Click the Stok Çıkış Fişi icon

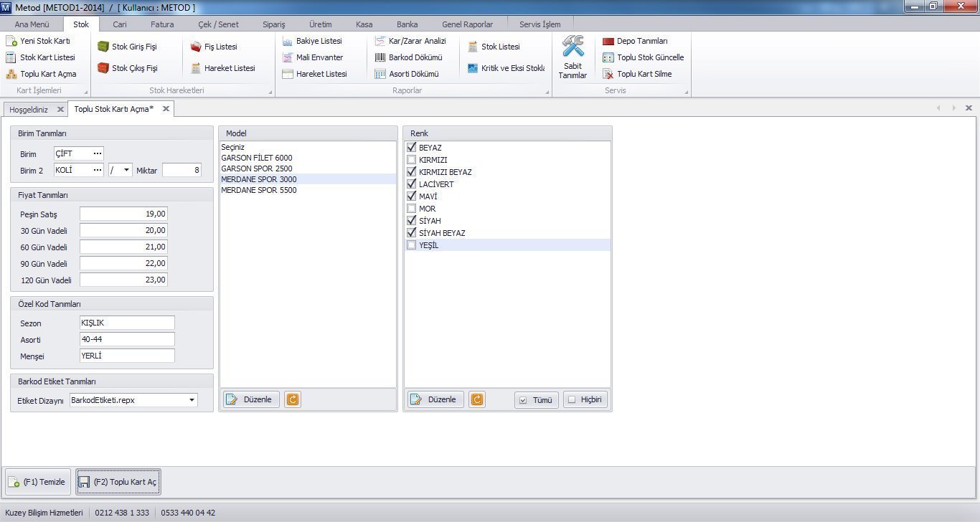tap(103, 68)
